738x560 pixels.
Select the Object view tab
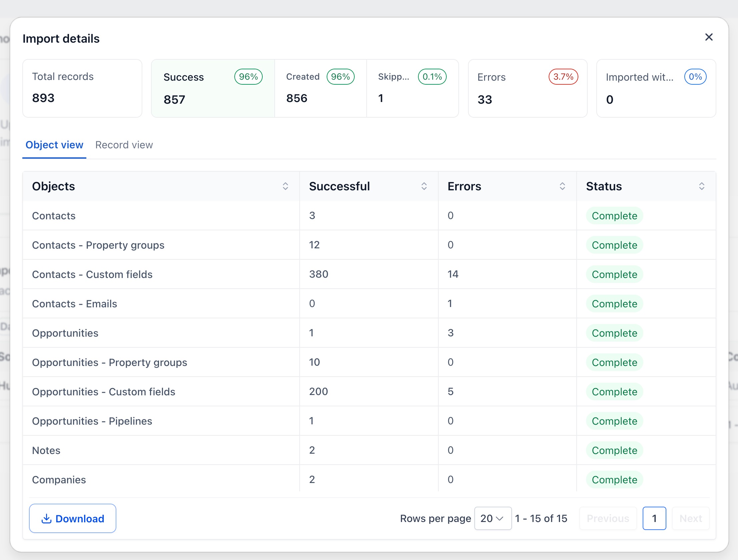[x=54, y=145]
